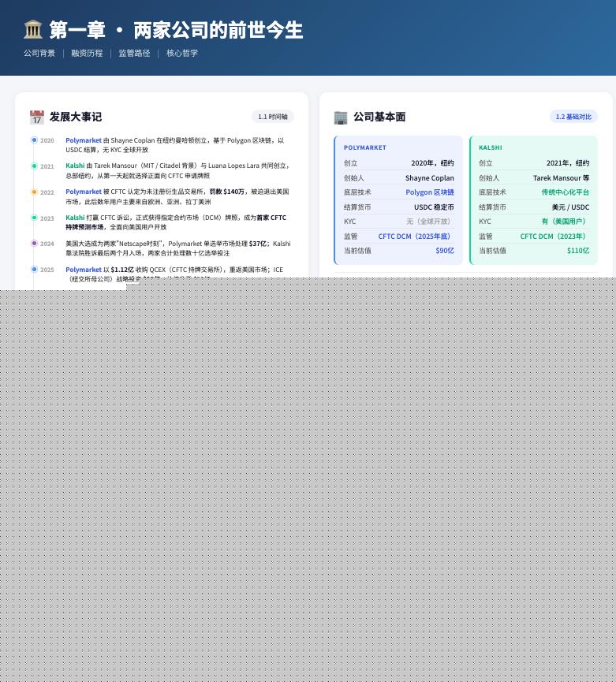Click the Tarek Mansour 等 value
This screenshot has height=682, width=616.
pyautogui.click(x=562, y=178)
